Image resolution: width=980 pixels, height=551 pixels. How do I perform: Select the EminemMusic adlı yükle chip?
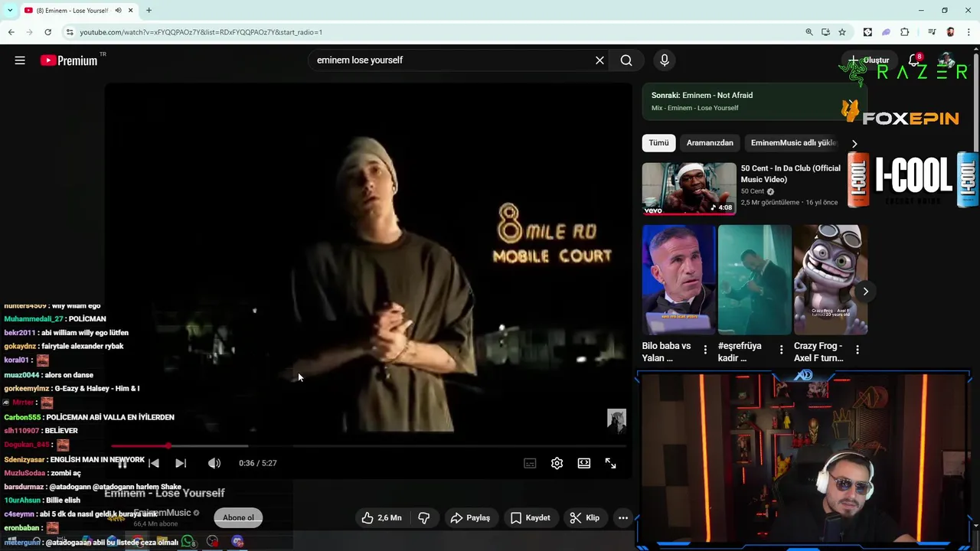click(x=793, y=143)
